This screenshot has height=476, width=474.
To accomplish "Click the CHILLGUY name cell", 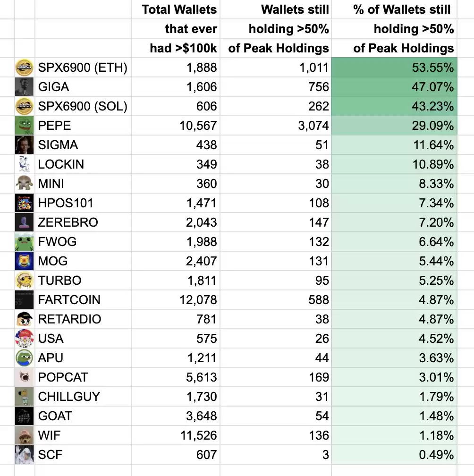I will click(x=83, y=397).
